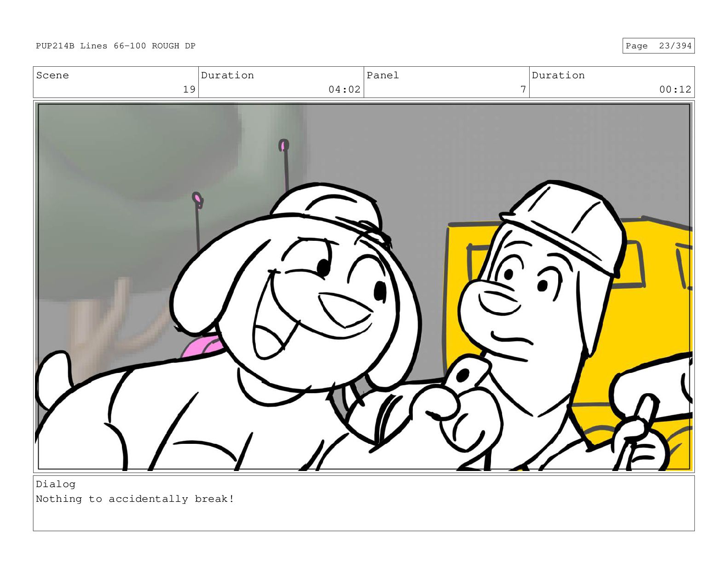728x564 pixels.
Task: Click the panel number '7'
Action: [523, 89]
